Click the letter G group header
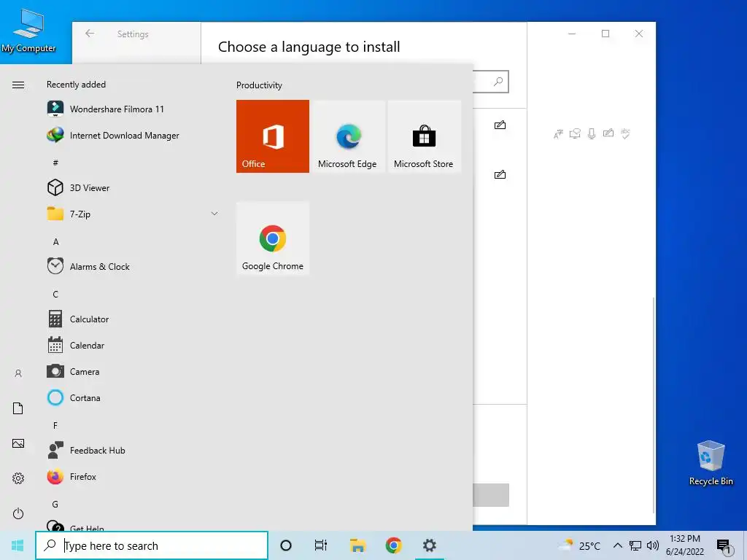 (x=55, y=505)
